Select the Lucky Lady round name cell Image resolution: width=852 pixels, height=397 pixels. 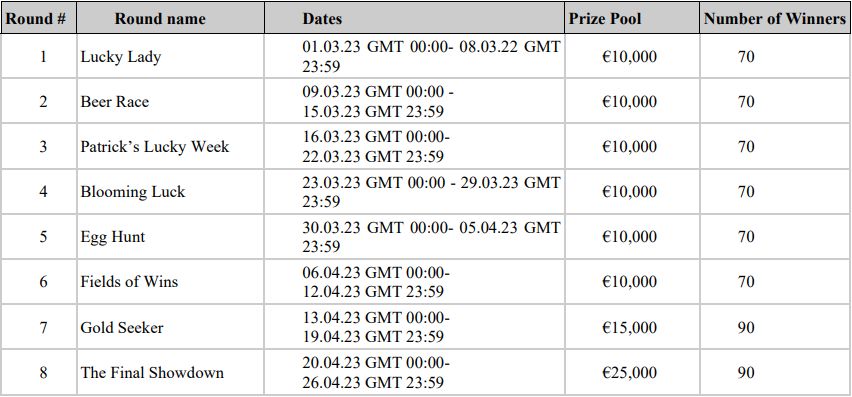[x=171, y=56]
